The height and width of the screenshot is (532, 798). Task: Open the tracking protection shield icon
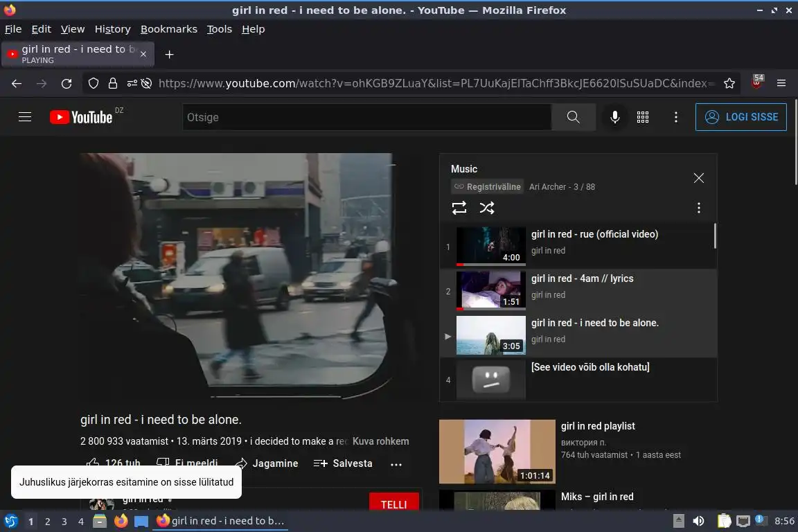pos(93,84)
